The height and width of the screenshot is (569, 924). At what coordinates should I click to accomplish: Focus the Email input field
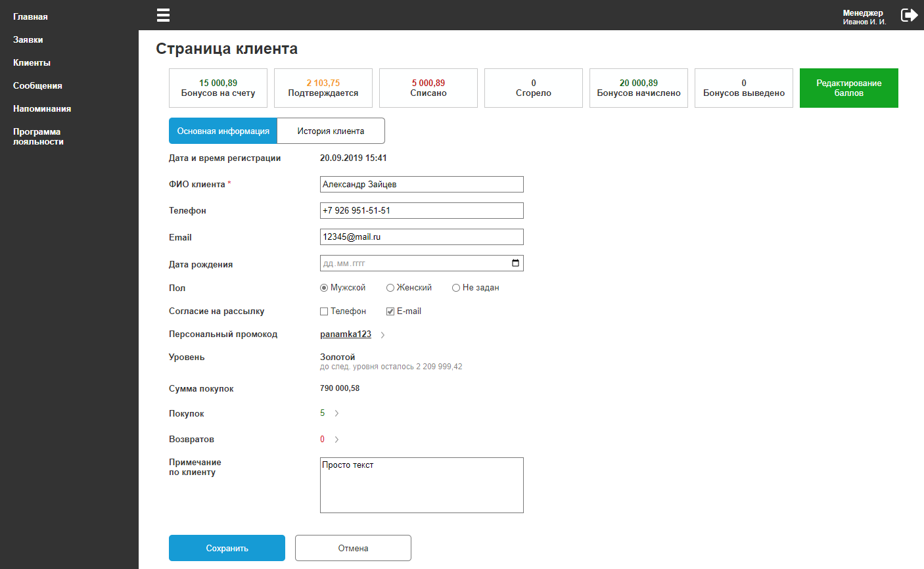tap(422, 237)
